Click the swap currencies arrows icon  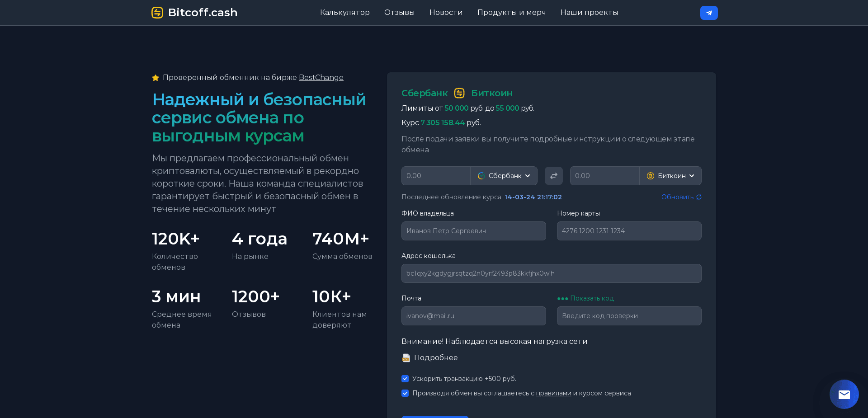point(553,176)
